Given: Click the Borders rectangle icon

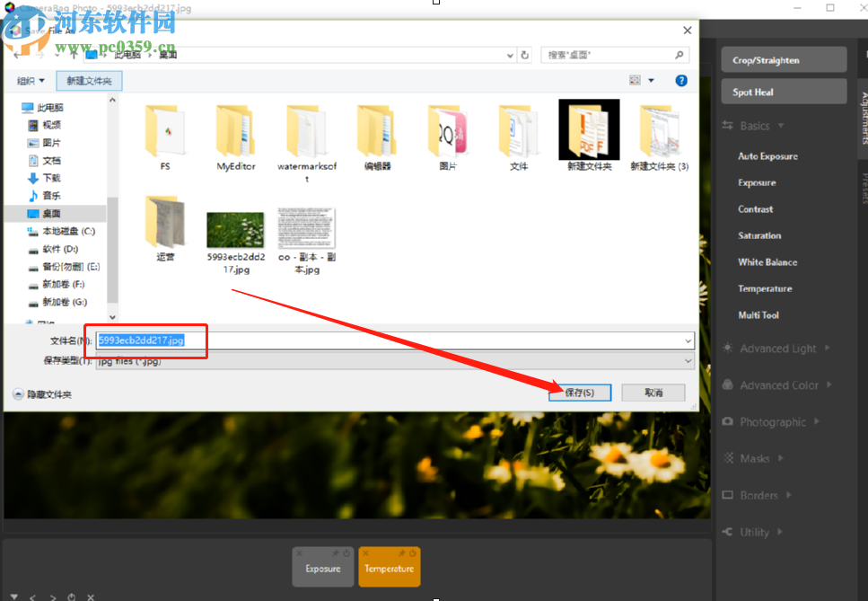Looking at the screenshot, I should click(727, 495).
